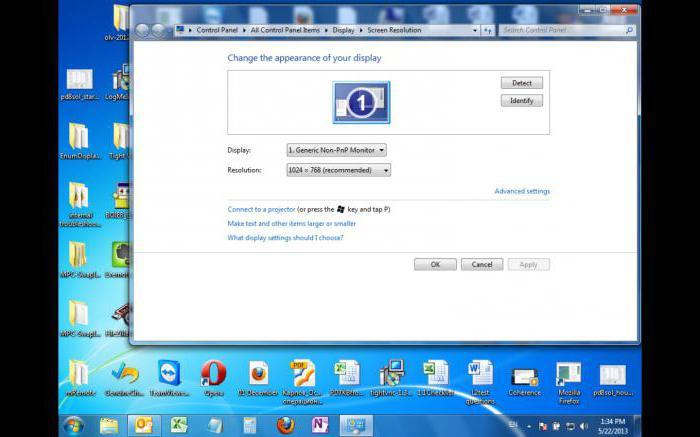
Task: Open the Display dropdown 'Generic Non-PnP Monitor'
Action: click(337, 150)
